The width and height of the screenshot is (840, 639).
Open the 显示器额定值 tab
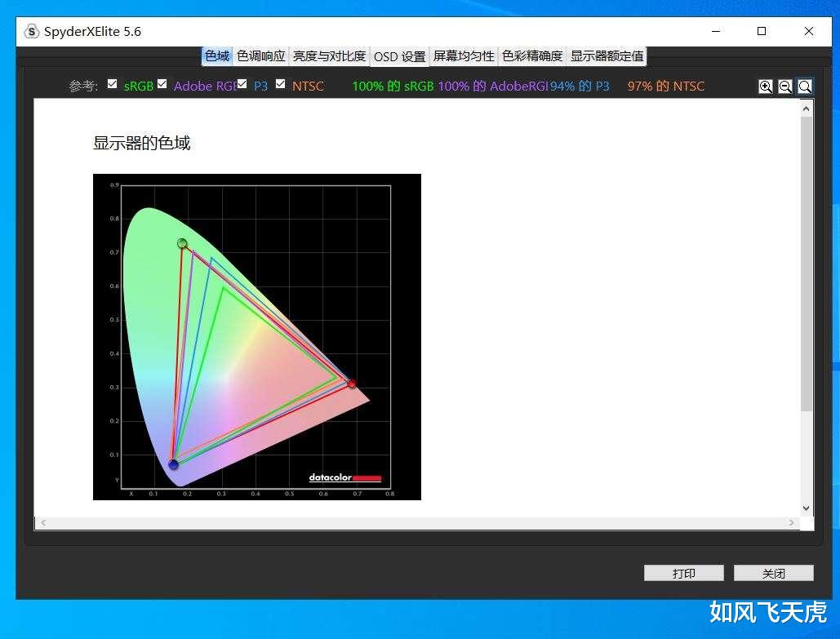[608, 56]
